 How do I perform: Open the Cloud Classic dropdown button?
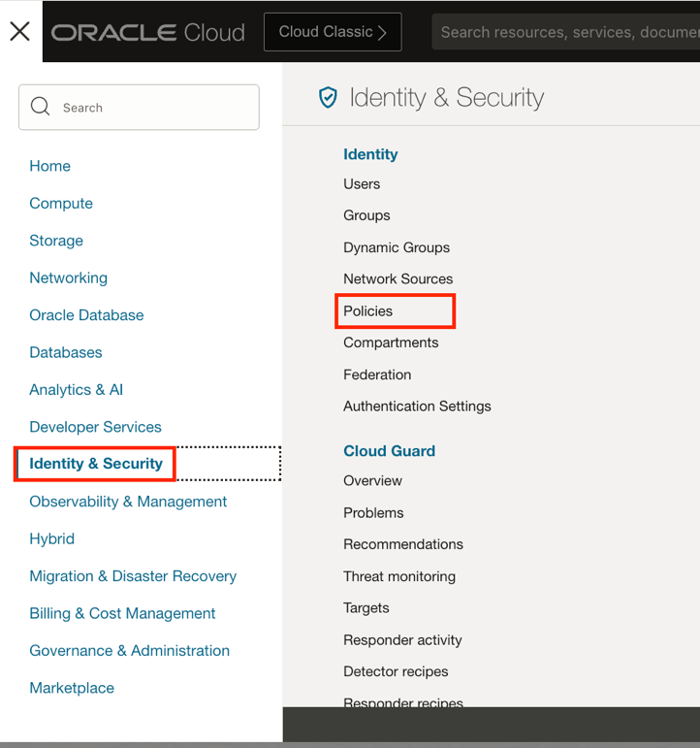333,32
